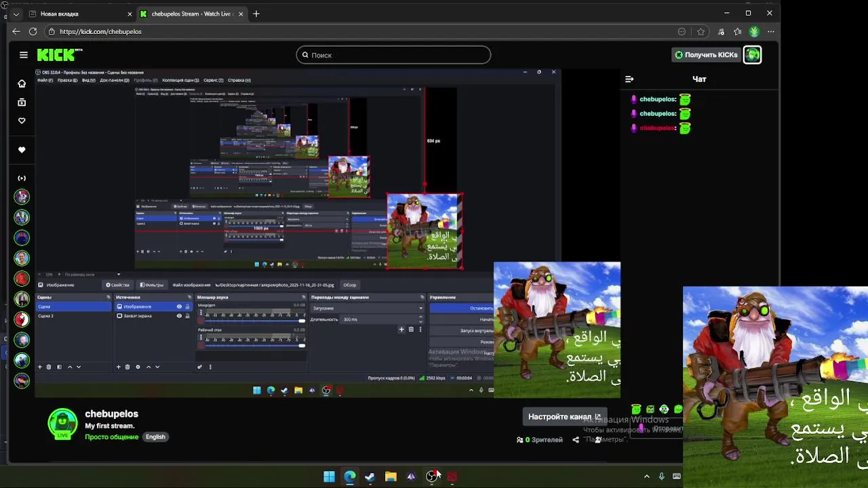Viewport: 868px width, 488px height.
Task: Mute the Микр/доп audio channel
Action: 201,321
